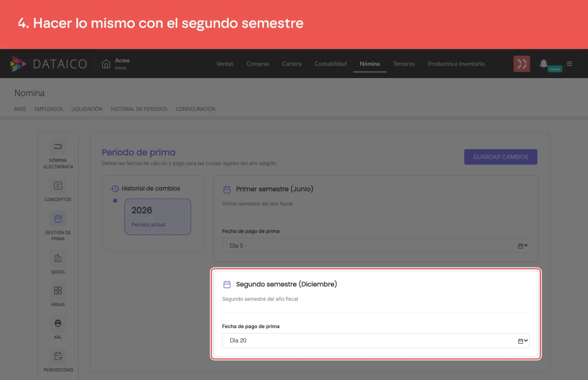Switch to the BASE tab
Screen dimensions: 588x380
[x=20, y=109]
